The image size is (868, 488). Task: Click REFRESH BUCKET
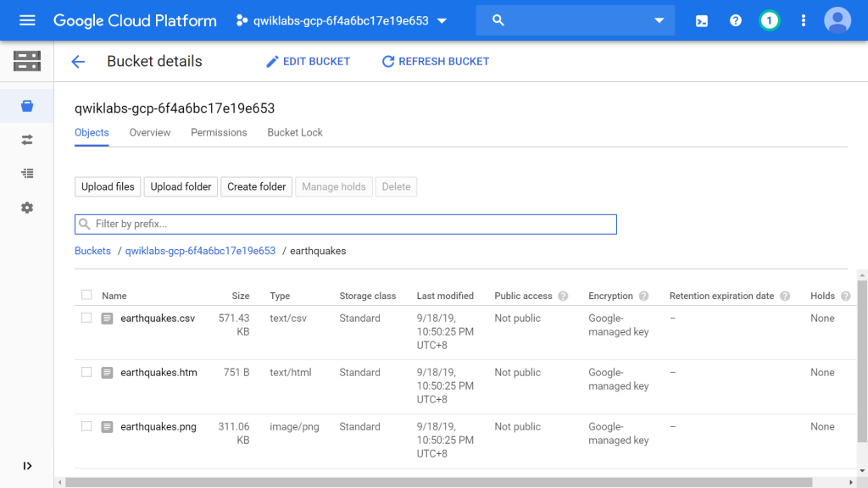[436, 61]
